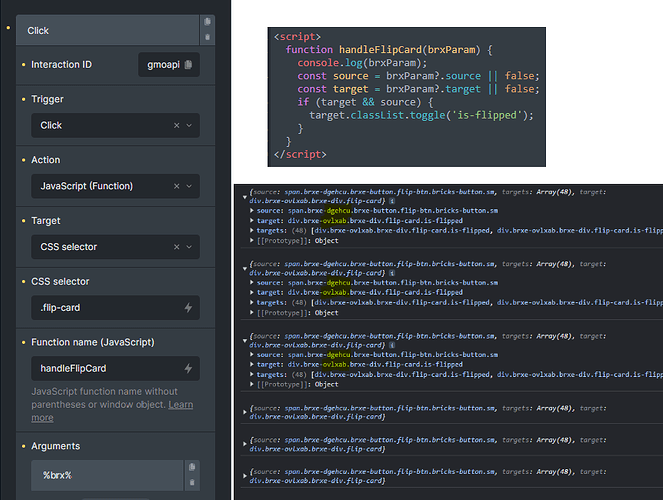Click the info badge on third log object

pyautogui.click(x=392, y=345)
